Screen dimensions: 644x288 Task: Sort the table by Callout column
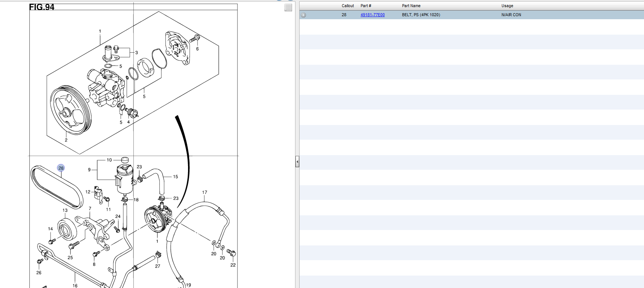(x=347, y=6)
